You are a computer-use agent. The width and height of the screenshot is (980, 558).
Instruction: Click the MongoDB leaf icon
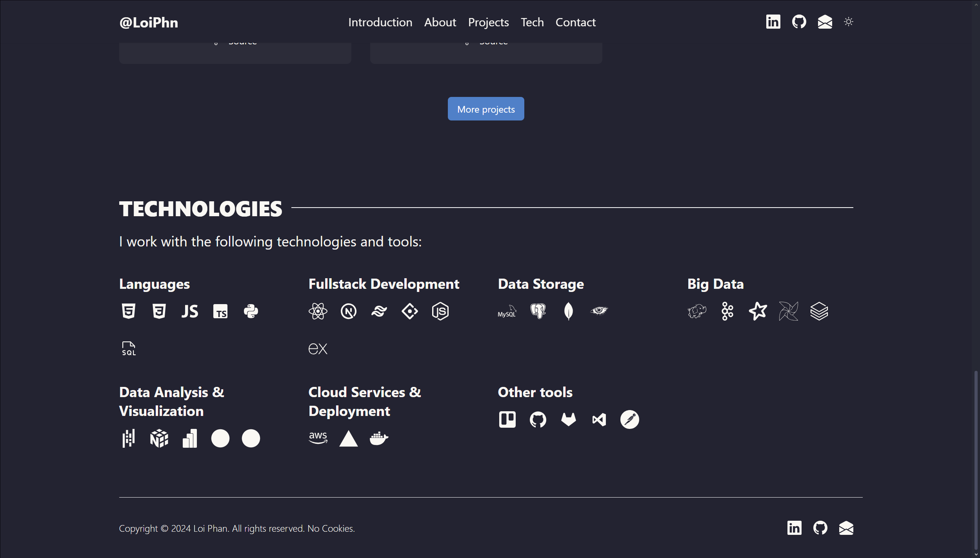568,312
